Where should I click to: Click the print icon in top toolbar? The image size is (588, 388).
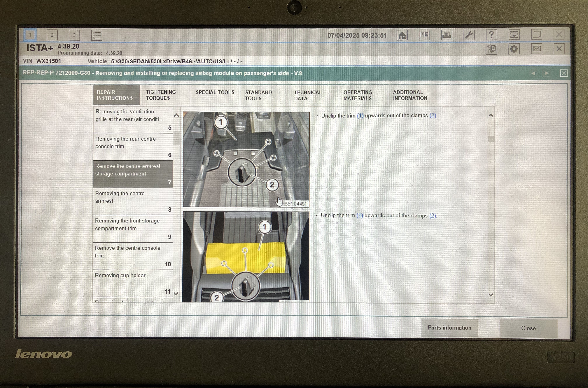(x=447, y=35)
